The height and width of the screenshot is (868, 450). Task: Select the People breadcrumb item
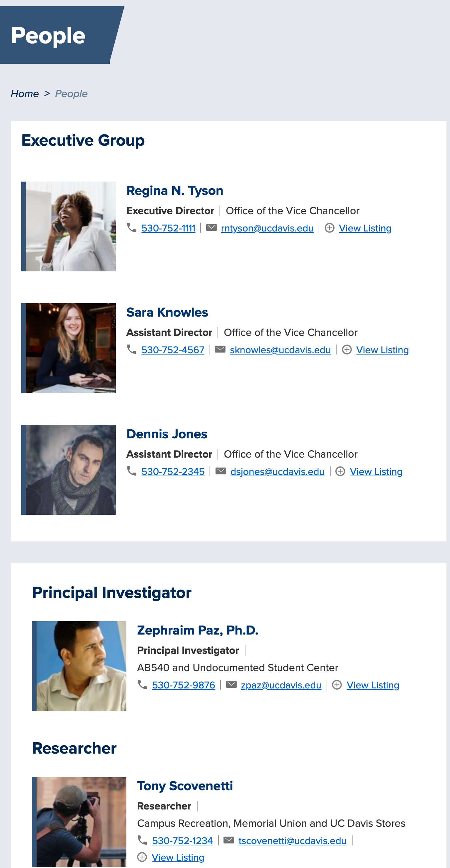(71, 94)
